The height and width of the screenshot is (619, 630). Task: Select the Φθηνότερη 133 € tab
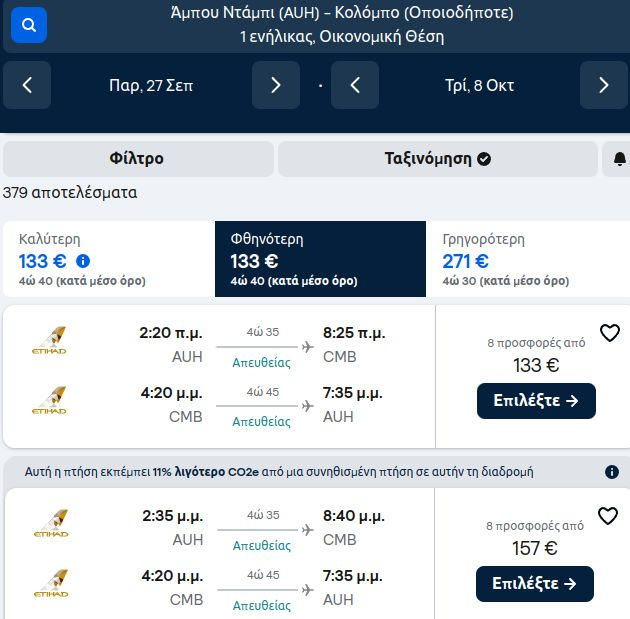pyautogui.click(x=320, y=259)
